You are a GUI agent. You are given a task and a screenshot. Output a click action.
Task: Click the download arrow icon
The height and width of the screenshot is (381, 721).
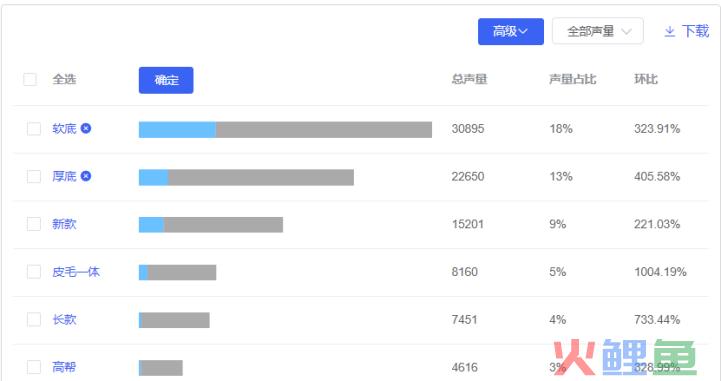[670, 31]
